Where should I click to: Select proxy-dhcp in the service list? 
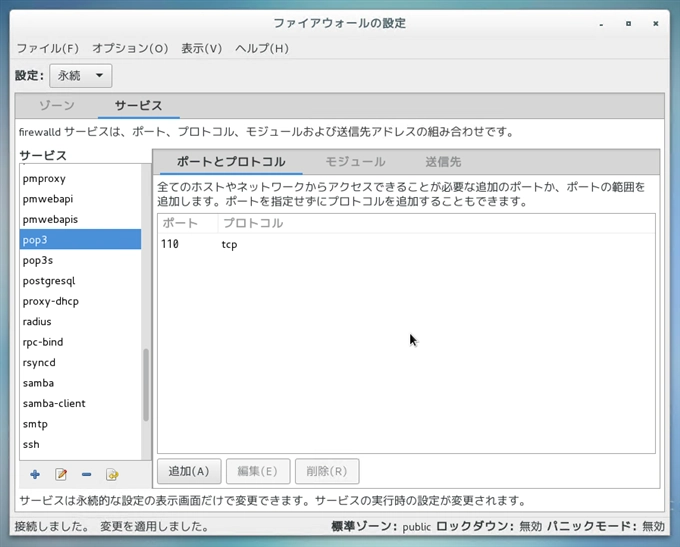[80, 301]
